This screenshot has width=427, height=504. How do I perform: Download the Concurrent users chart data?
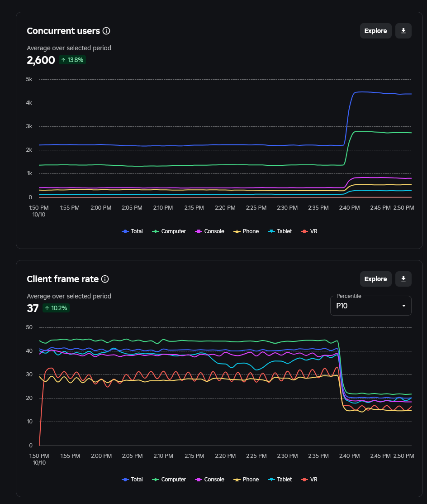(403, 31)
